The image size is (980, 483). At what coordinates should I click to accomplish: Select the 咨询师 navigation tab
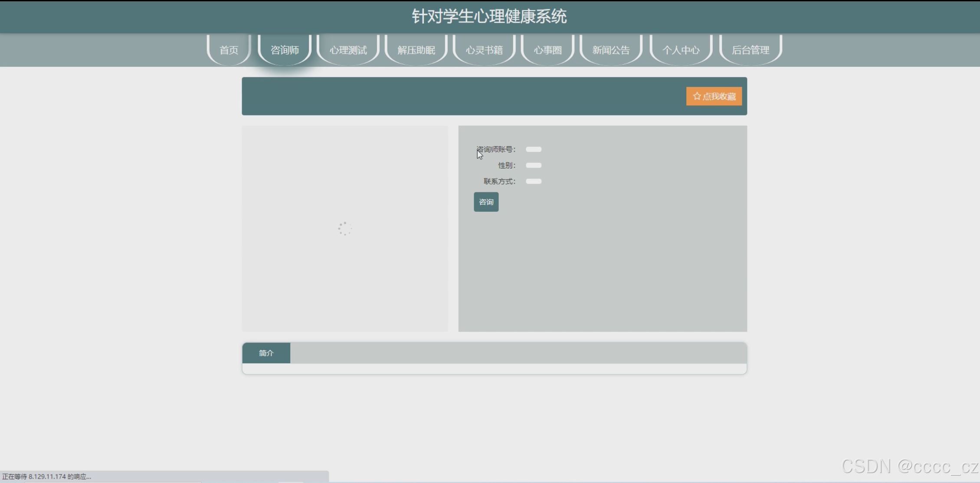click(x=285, y=50)
